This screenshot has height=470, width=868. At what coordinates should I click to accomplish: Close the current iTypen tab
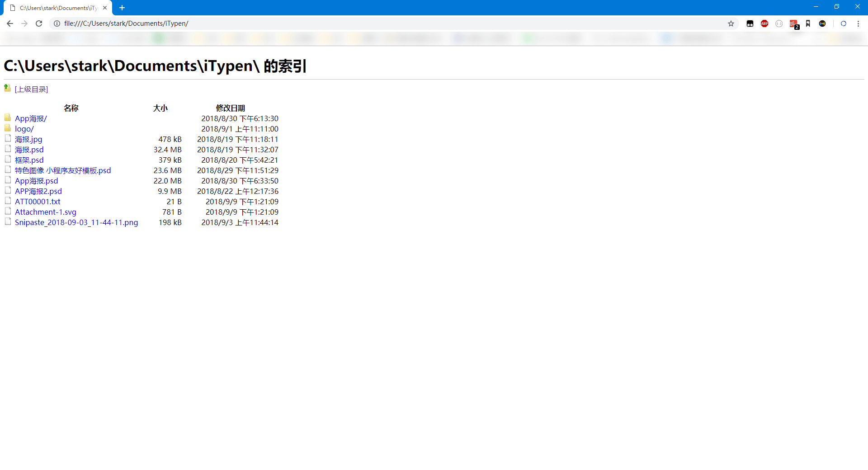click(x=105, y=8)
